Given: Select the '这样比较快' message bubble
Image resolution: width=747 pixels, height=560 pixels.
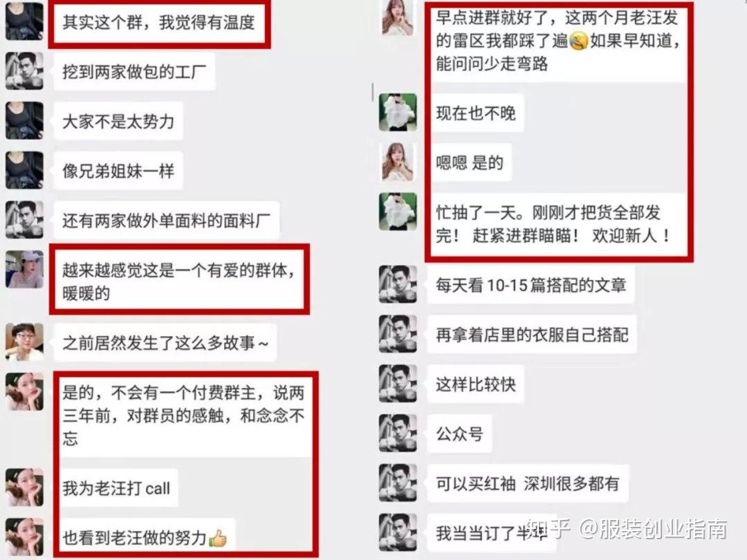Looking at the screenshot, I should click(x=475, y=384).
